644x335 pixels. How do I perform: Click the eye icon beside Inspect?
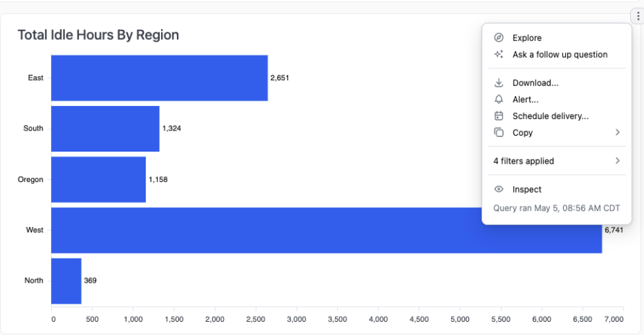coord(499,189)
